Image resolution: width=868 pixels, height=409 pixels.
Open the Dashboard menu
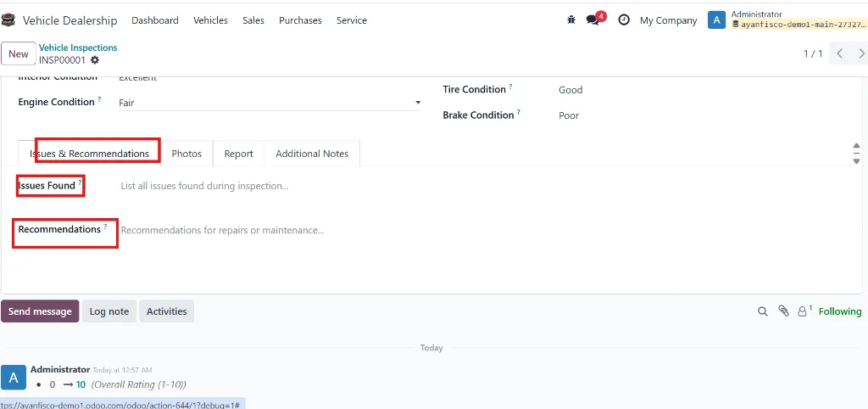coord(155,20)
